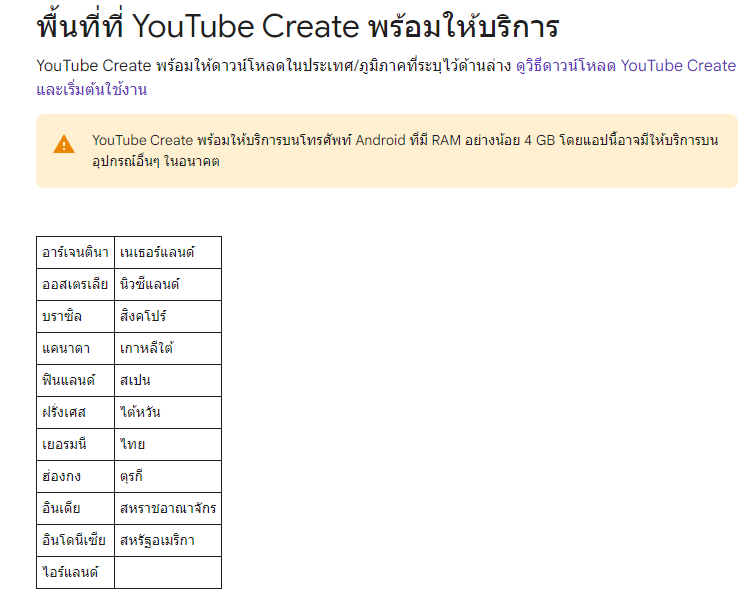
Task: Select the table cell 'ฮ่องกง'
Action: (x=75, y=476)
